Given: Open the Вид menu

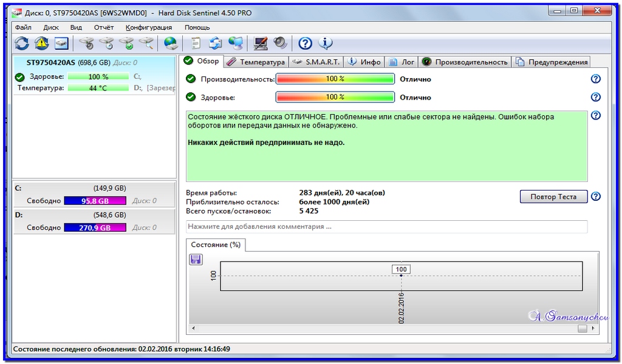Looking at the screenshot, I should pos(76,27).
